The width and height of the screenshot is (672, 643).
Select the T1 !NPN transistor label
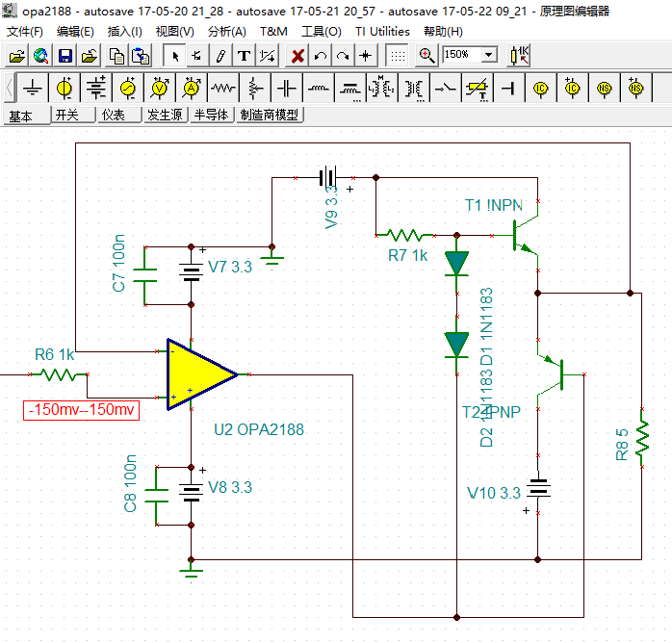494,205
